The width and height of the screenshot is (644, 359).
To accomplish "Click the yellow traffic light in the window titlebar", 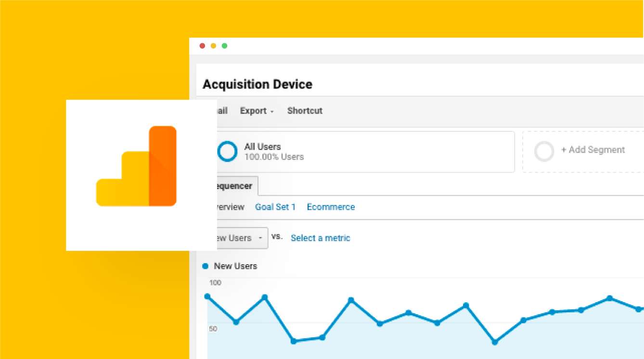I will (213, 46).
